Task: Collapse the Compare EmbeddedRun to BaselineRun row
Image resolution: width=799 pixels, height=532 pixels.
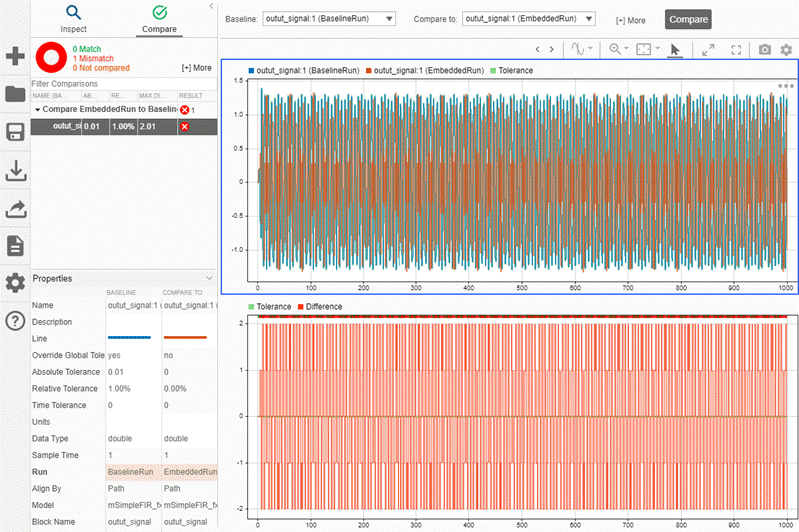Action: (x=38, y=109)
